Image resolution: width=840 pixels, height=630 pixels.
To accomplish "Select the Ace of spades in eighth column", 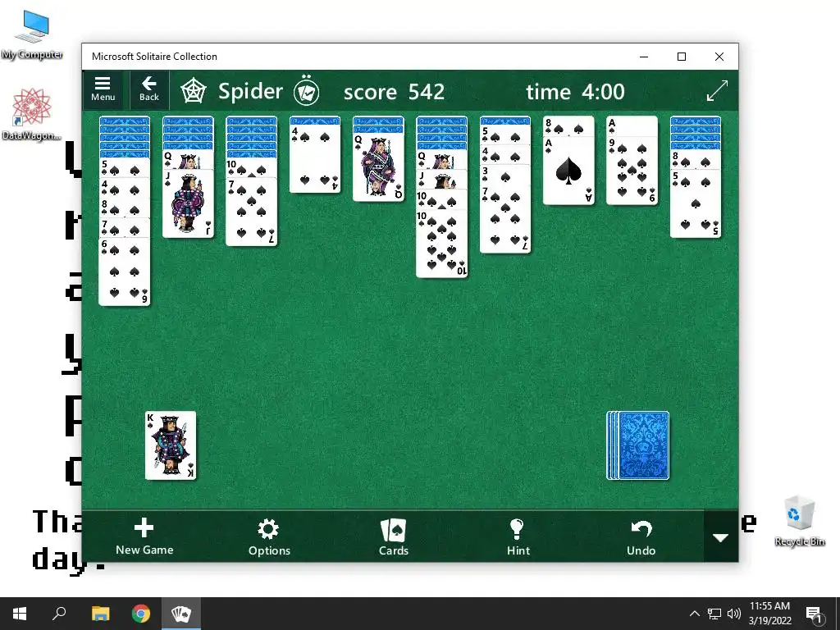I will [568, 171].
